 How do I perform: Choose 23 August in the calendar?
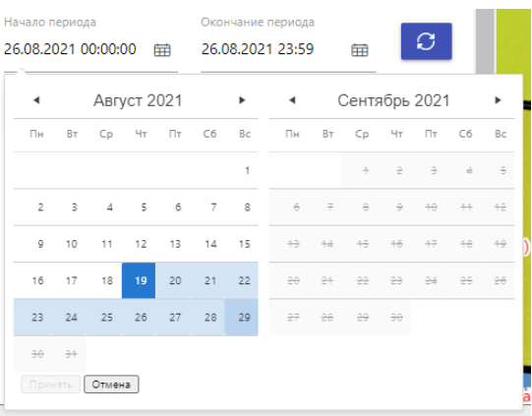pyautogui.click(x=37, y=318)
